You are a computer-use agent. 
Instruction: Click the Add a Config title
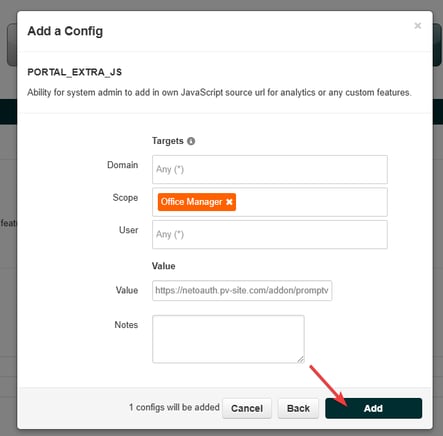[65, 31]
